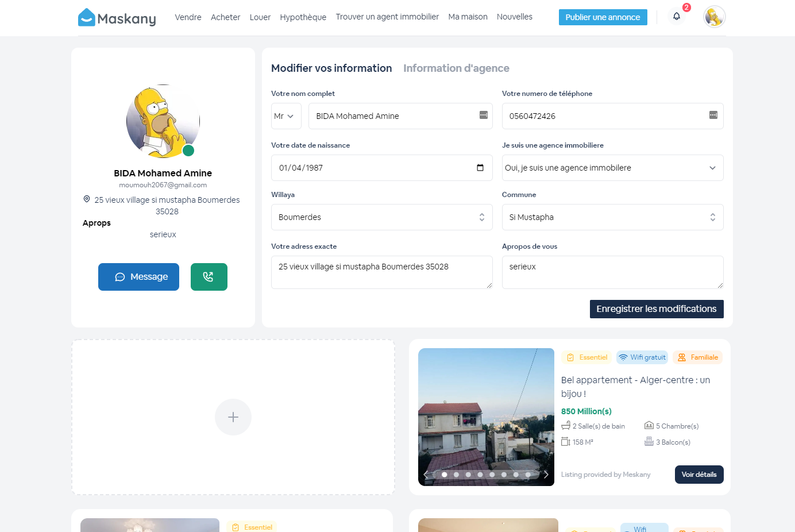Click the blue Message button
Image resolution: width=795 pixels, height=532 pixels.
pos(138,277)
